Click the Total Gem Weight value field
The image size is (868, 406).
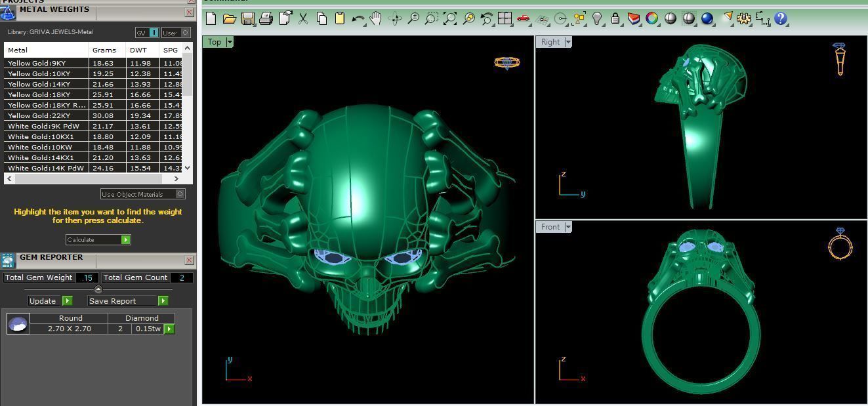pos(87,277)
